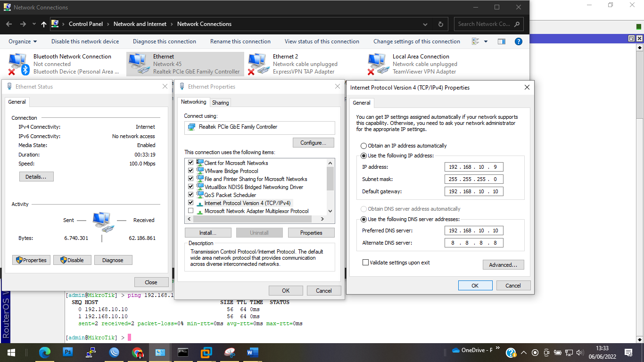The width and height of the screenshot is (644, 362).
Task: Expand breadcrumb chevron after Control Panel
Action: point(107,24)
